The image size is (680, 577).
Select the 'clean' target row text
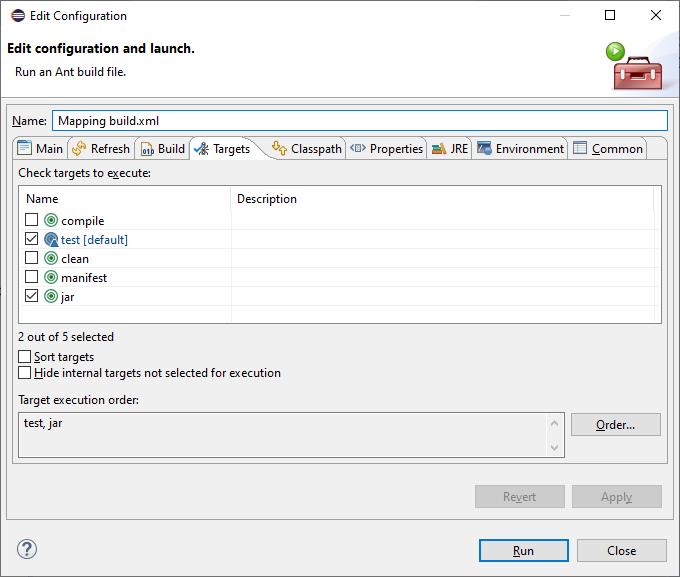pos(75,259)
